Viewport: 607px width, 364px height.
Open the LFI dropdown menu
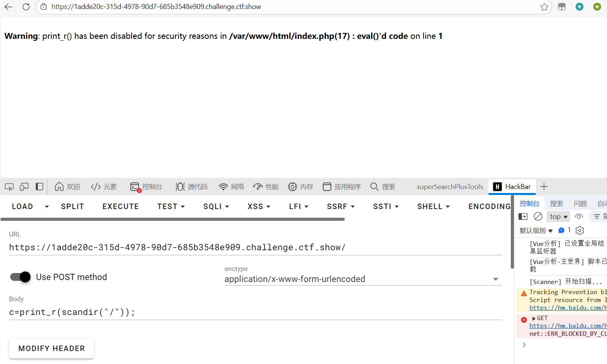(x=299, y=206)
